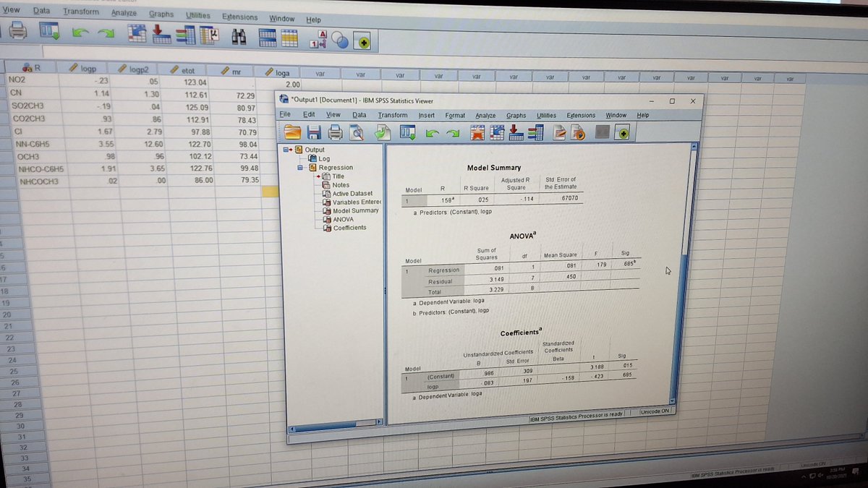The height and width of the screenshot is (488, 868).
Task: Click Undo arrow in Viewer toolbar
Action: coord(432,134)
